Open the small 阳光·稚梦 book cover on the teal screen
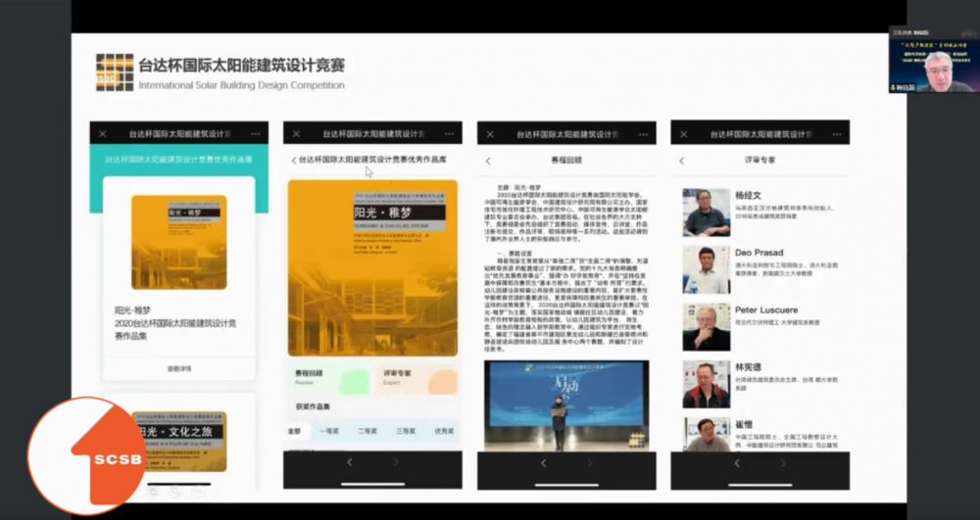The height and width of the screenshot is (520, 980). (x=179, y=242)
